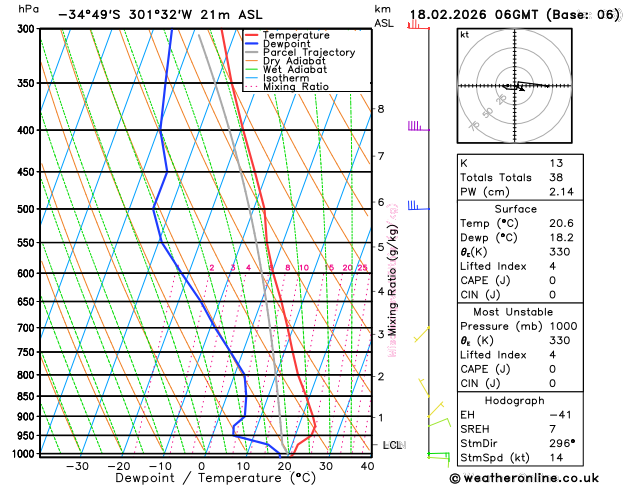This screenshot has width=629, height=486.
Task: Click the 850 hPa pressure label
Action: [28, 396]
